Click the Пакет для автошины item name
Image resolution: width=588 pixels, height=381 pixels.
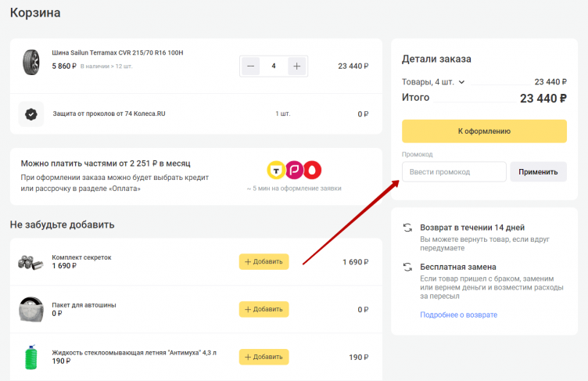84,305
